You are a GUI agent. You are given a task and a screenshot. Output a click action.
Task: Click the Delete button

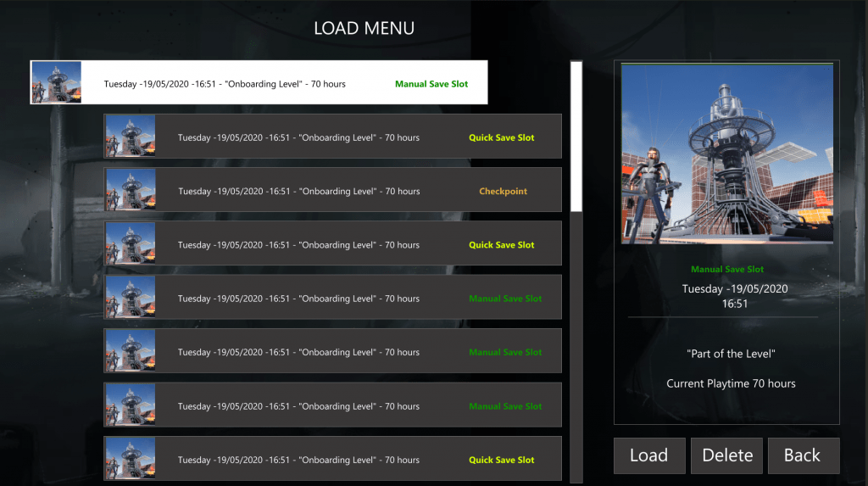pyautogui.click(x=726, y=455)
